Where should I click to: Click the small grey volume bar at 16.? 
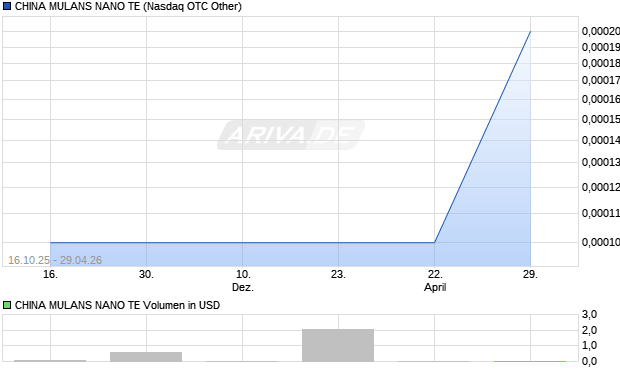tap(50, 361)
